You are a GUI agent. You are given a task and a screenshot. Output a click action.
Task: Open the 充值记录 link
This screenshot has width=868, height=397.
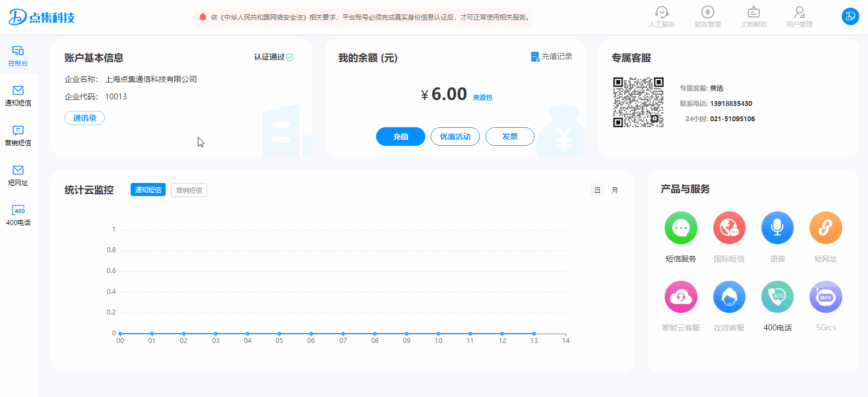pos(552,57)
